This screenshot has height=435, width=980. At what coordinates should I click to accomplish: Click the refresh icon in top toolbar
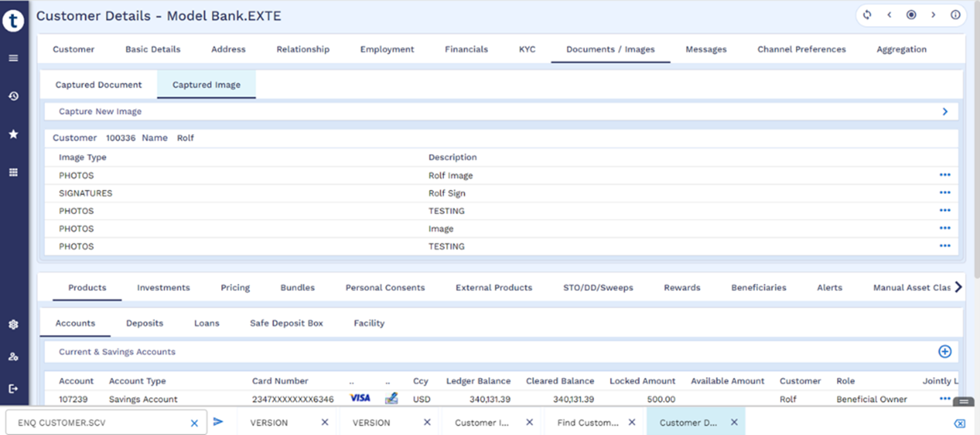[x=867, y=15]
